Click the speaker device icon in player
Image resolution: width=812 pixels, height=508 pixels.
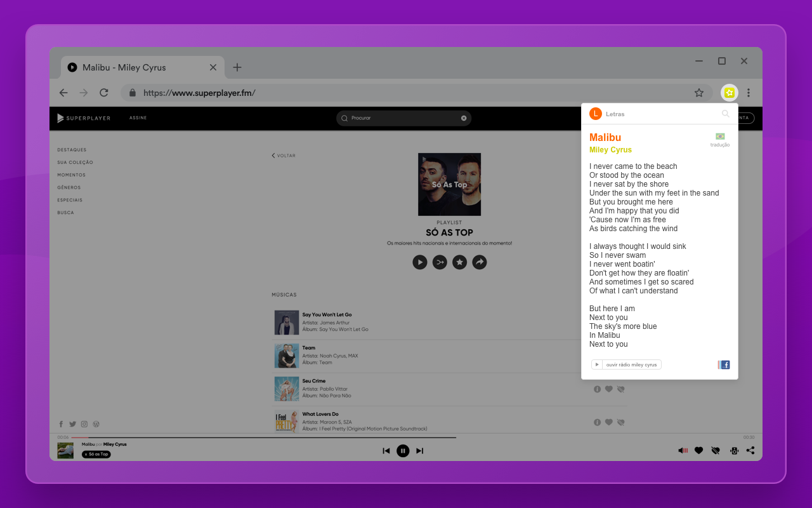tap(734, 451)
